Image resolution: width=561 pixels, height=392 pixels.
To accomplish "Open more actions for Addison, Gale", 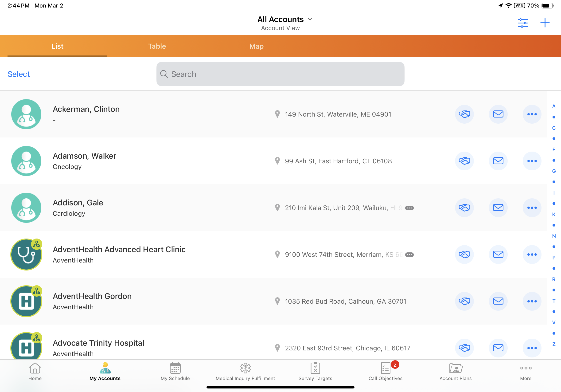I will pos(532,208).
